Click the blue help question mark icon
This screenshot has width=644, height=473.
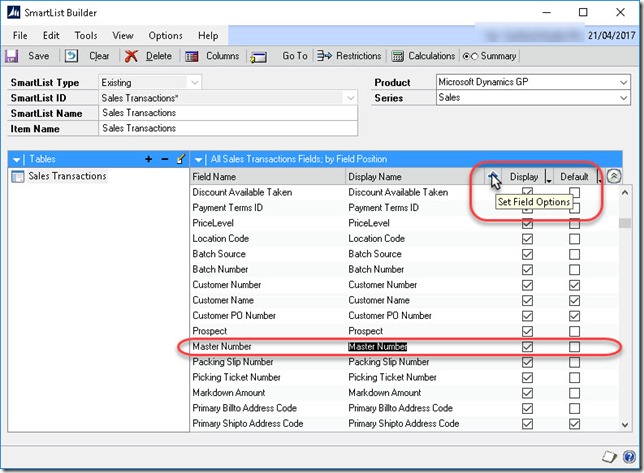point(629,456)
